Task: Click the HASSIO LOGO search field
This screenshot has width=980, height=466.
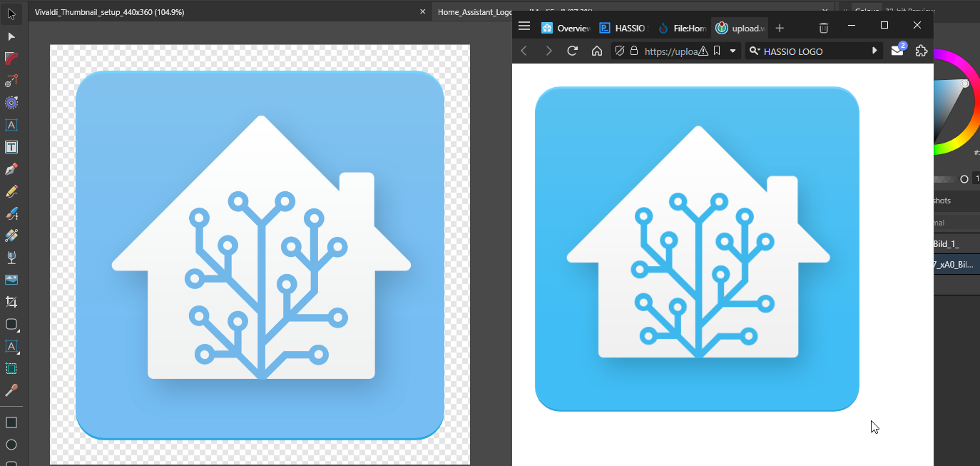Action: coord(815,51)
